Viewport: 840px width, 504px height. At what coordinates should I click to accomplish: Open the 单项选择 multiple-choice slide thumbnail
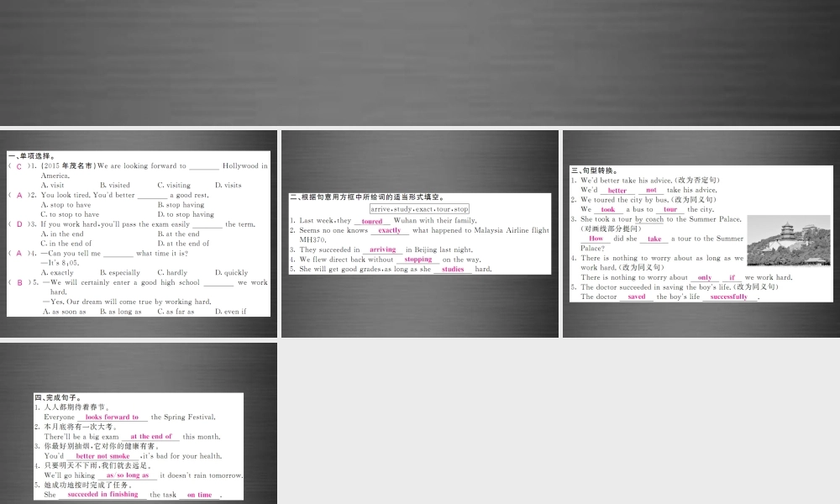(x=139, y=234)
